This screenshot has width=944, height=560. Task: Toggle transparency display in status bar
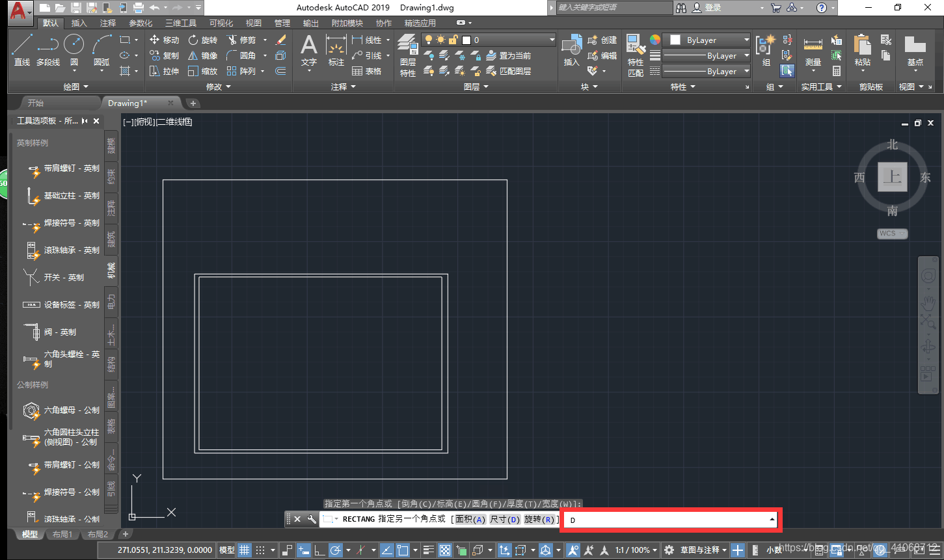[445, 550]
